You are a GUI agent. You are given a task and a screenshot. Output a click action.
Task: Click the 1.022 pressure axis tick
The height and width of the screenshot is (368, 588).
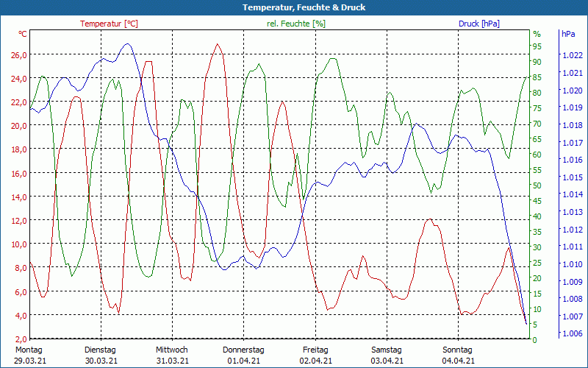pos(571,56)
